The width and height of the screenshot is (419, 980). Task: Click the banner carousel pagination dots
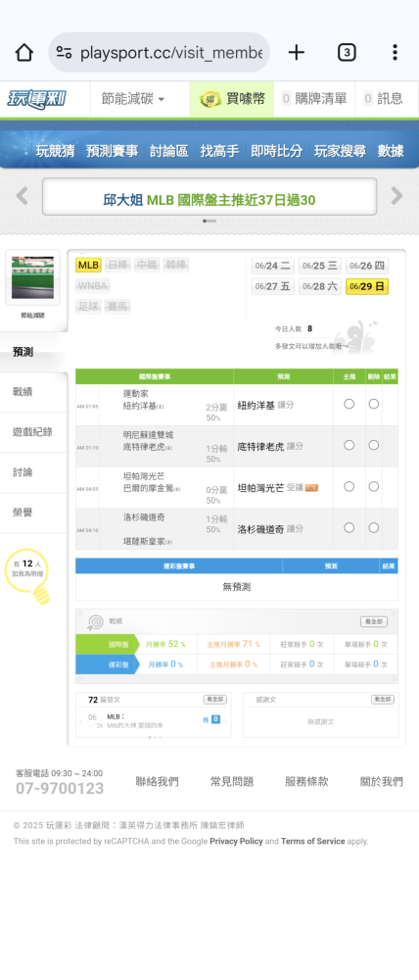point(209,220)
